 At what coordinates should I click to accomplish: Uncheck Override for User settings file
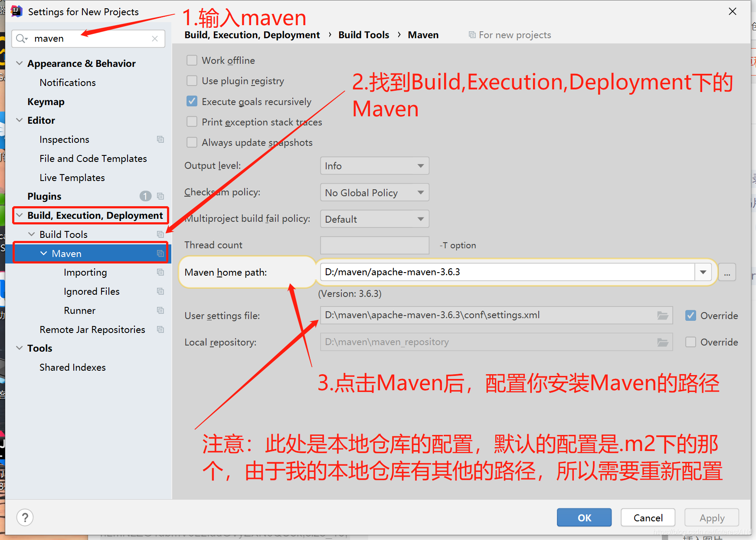coord(691,316)
